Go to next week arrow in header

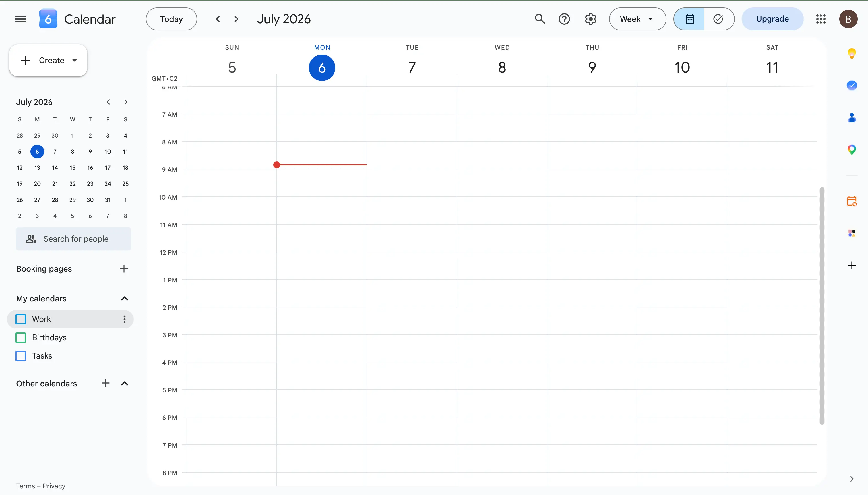click(x=236, y=19)
